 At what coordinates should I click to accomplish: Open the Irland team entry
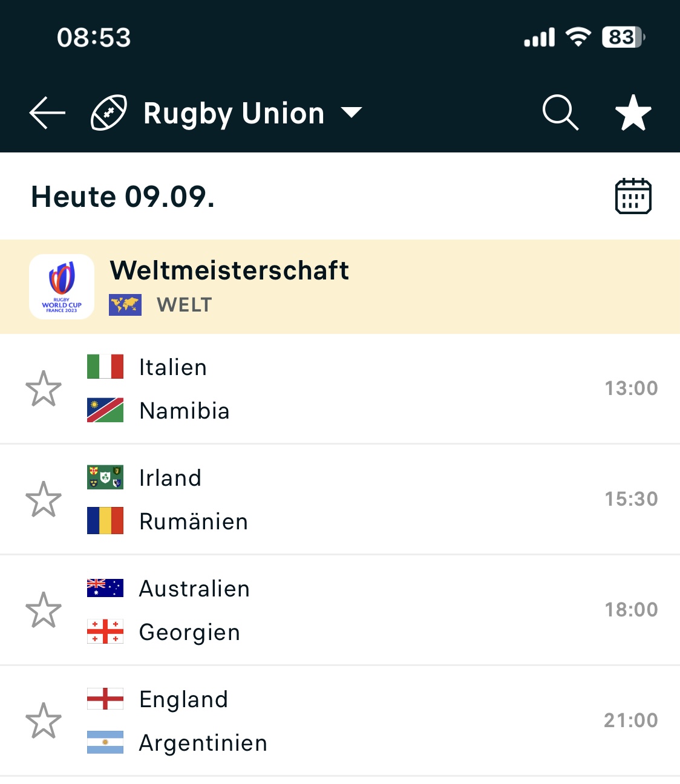click(170, 478)
